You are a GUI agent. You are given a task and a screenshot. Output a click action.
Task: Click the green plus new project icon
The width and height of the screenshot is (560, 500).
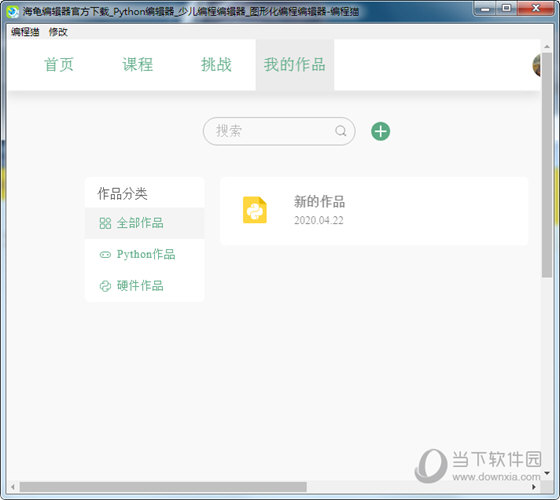pyautogui.click(x=380, y=131)
